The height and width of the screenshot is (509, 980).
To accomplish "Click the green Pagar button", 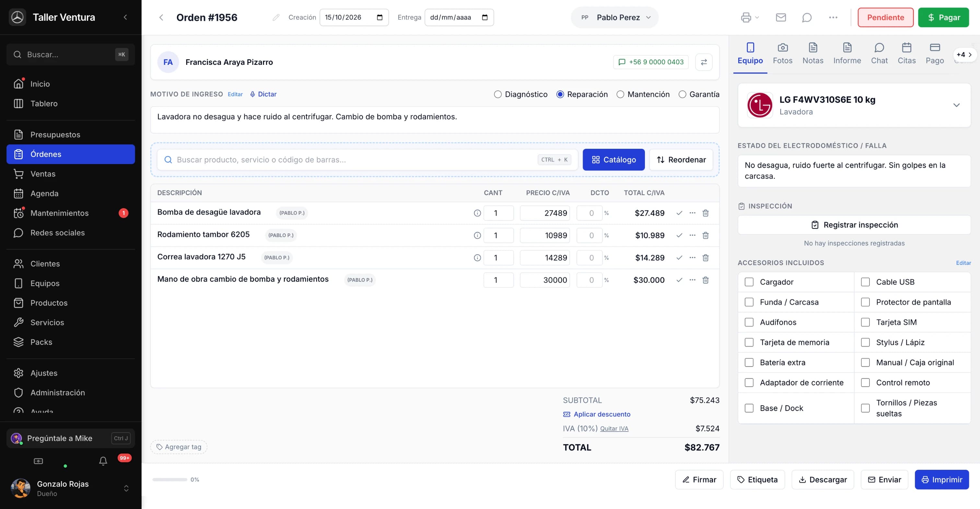I will [943, 18].
